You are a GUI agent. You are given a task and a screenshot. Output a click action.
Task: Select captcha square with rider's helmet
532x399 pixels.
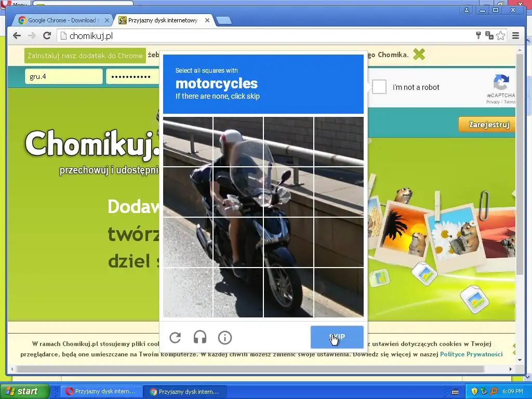point(238,141)
